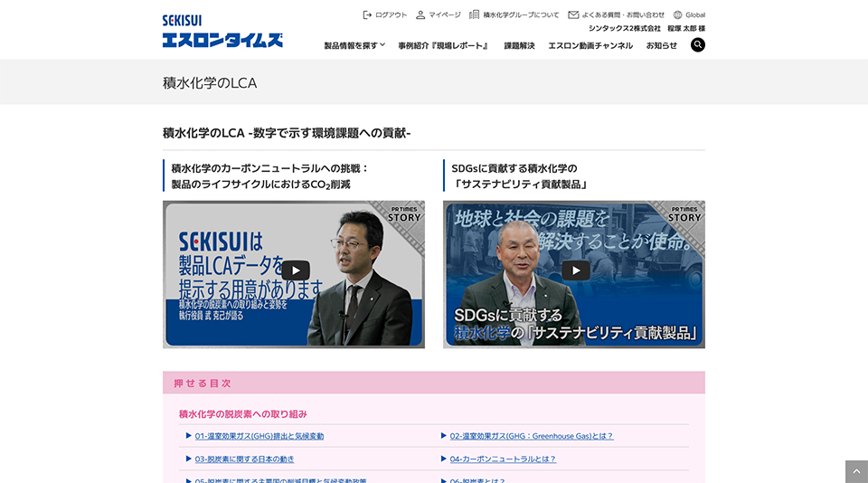Click triangle bullet beside 02-温室効果ガス

coord(443,436)
